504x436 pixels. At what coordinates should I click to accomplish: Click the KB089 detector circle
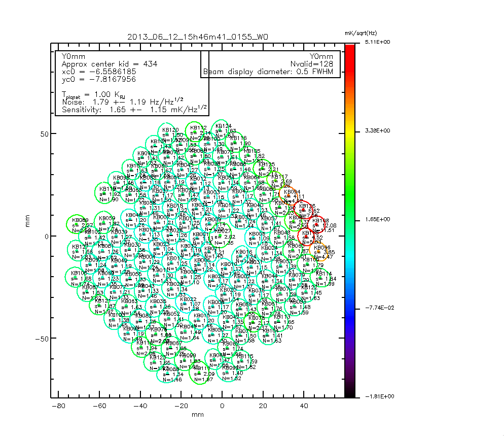click(x=77, y=223)
